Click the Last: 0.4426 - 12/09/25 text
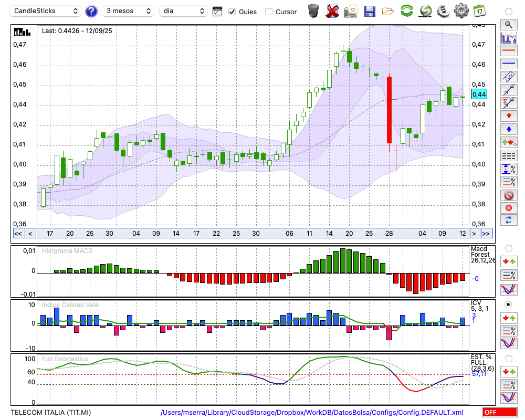Viewport: 525px width, 420px height. click(x=77, y=31)
